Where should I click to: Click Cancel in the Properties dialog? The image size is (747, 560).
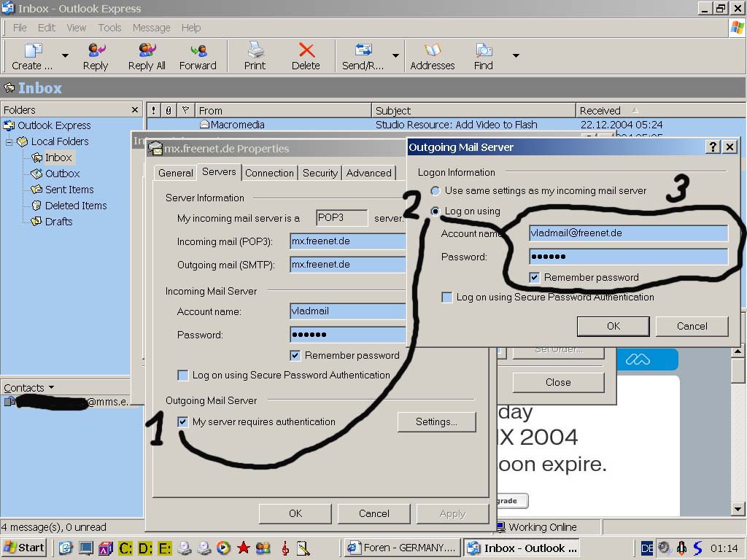click(374, 513)
